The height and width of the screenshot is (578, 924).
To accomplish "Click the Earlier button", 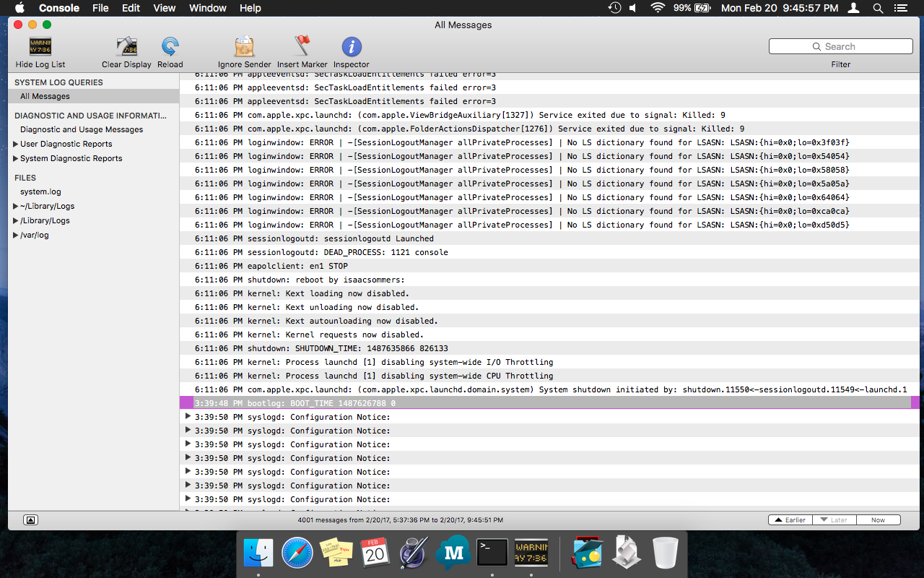I will [790, 520].
